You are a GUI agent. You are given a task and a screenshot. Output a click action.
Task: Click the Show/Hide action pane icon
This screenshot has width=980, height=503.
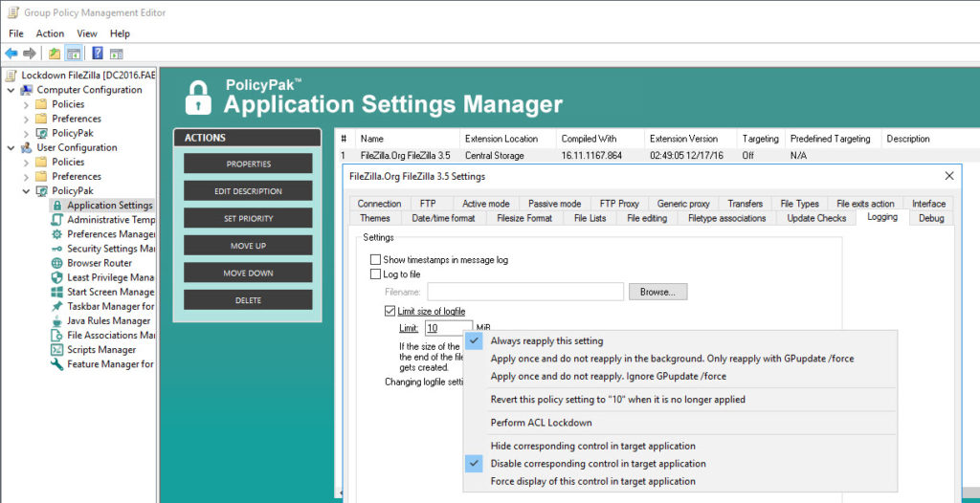point(116,54)
